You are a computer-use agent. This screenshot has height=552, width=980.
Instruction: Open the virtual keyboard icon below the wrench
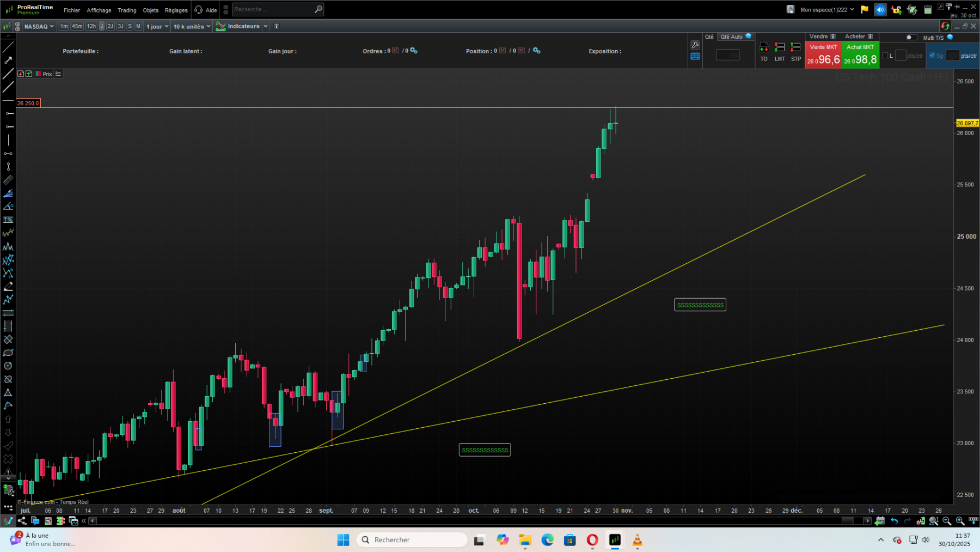695,56
